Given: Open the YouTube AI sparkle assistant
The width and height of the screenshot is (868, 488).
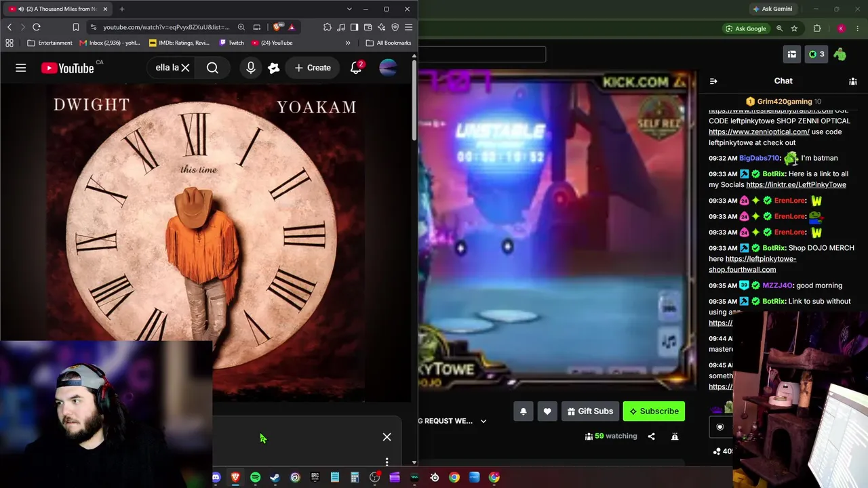Looking at the screenshot, I should [274, 68].
